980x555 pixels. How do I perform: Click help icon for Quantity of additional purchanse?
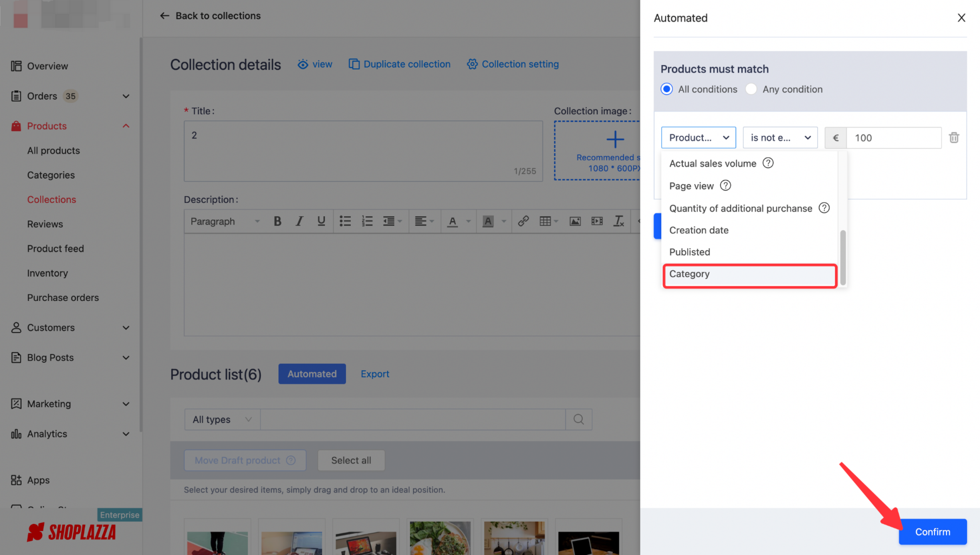point(824,208)
